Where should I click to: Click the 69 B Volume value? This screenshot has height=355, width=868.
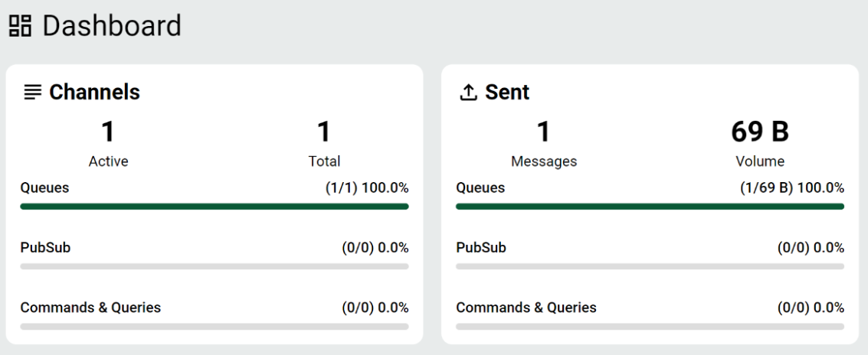click(x=759, y=132)
